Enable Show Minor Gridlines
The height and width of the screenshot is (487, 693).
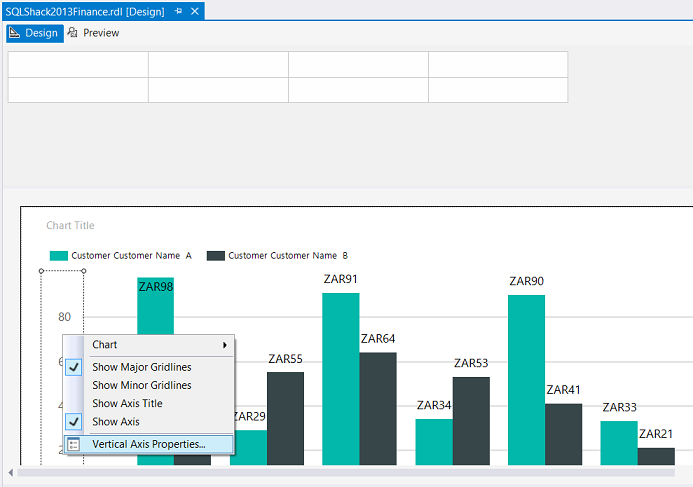coord(141,385)
